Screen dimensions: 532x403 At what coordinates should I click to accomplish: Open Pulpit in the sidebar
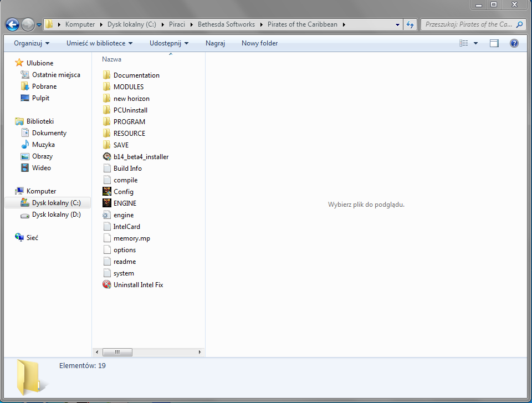pos(35,98)
